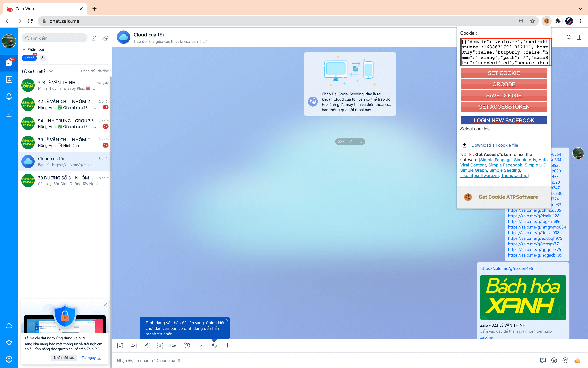Click the mention @ icon
This screenshot has width=588, height=368.
click(x=565, y=360)
